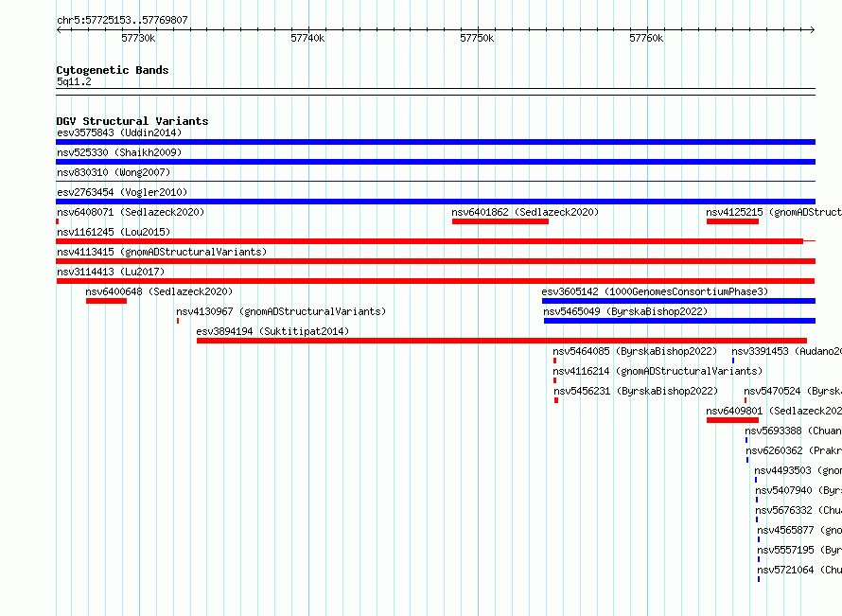The image size is (842, 616).
Task: Click the DGV Structural Variants track title
Action: click(x=132, y=121)
